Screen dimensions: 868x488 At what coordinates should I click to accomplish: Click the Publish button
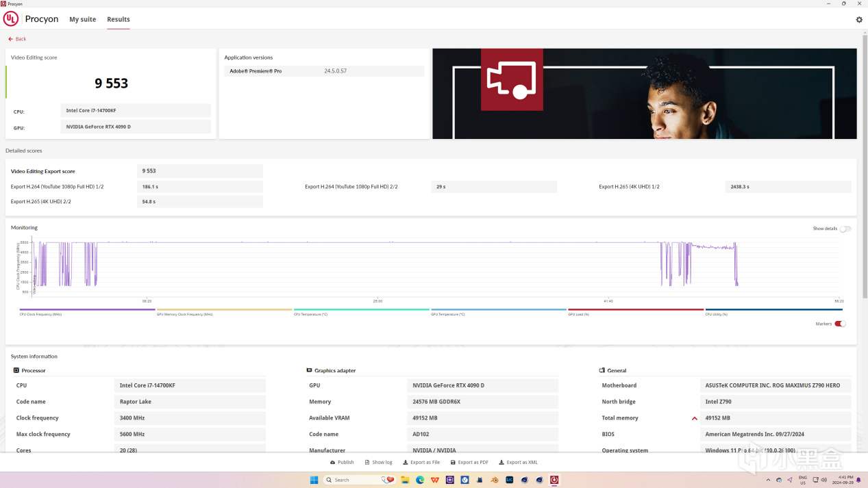tap(342, 463)
